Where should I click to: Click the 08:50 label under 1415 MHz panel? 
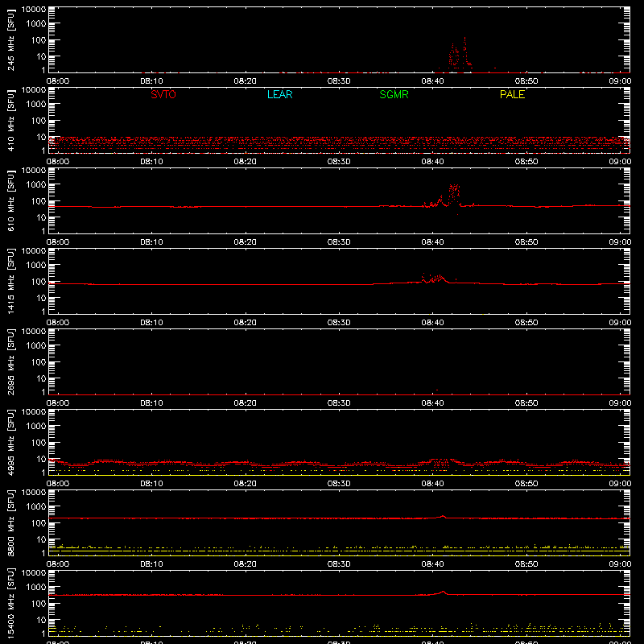[x=526, y=323]
